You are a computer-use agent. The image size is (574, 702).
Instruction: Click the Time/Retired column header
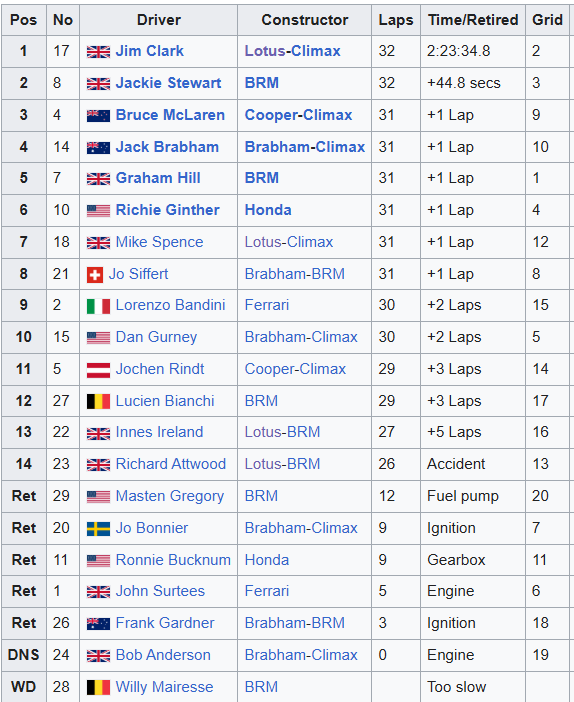[473, 20]
